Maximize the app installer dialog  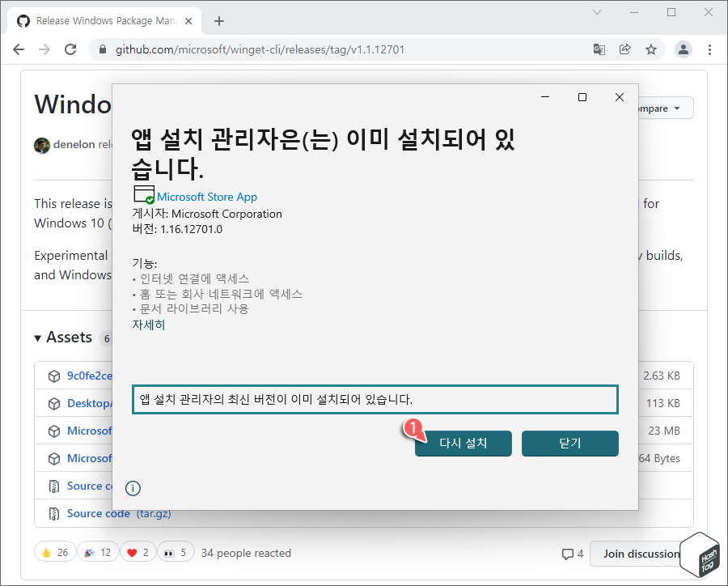pos(582,96)
